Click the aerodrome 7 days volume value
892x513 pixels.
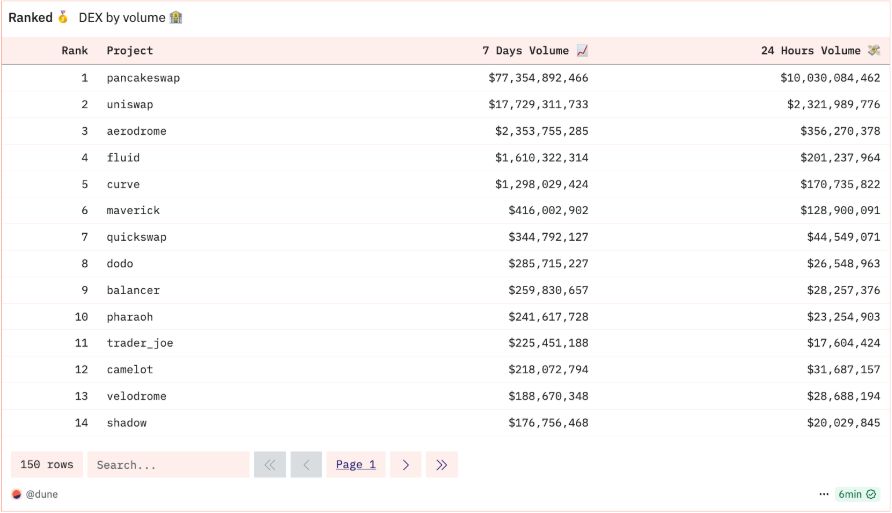[x=541, y=131]
